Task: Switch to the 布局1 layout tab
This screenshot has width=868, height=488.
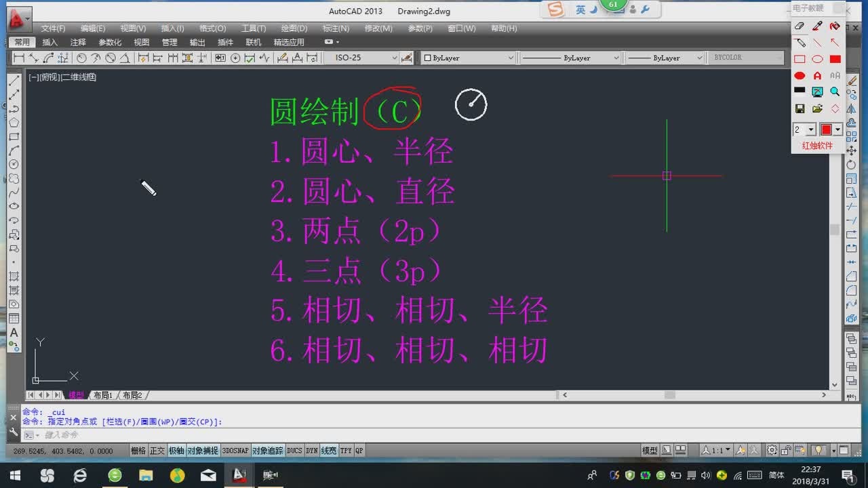Action: 103,395
